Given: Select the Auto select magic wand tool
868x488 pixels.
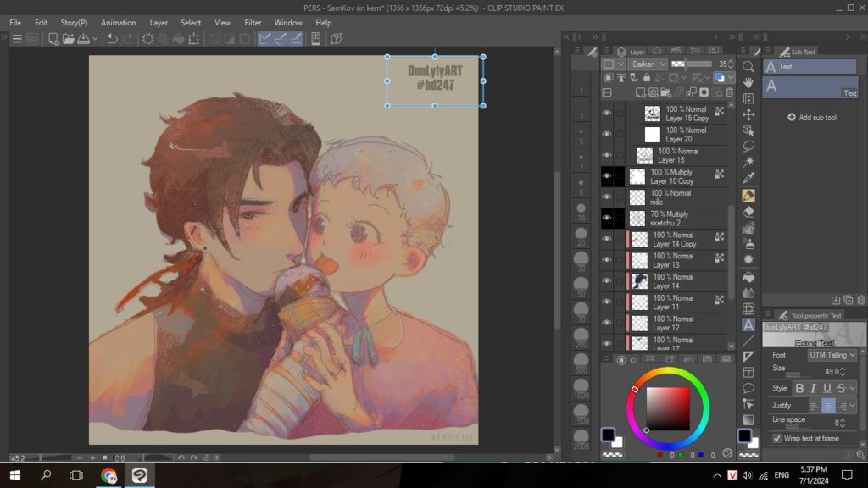Looking at the screenshot, I should (748, 162).
